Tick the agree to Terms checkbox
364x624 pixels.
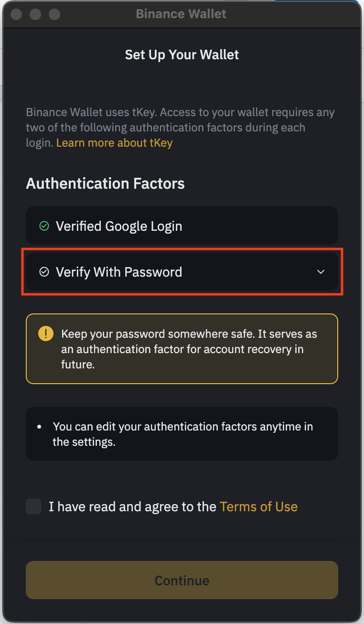[33, 506]
